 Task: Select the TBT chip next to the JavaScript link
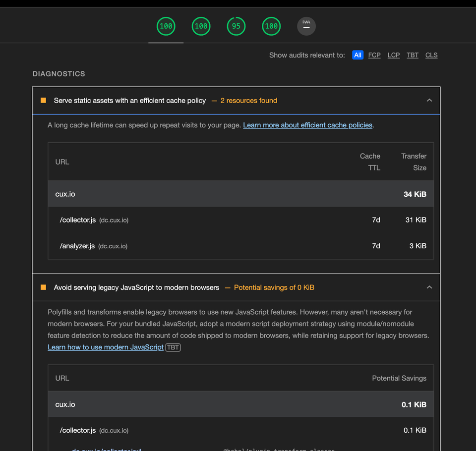173,347
